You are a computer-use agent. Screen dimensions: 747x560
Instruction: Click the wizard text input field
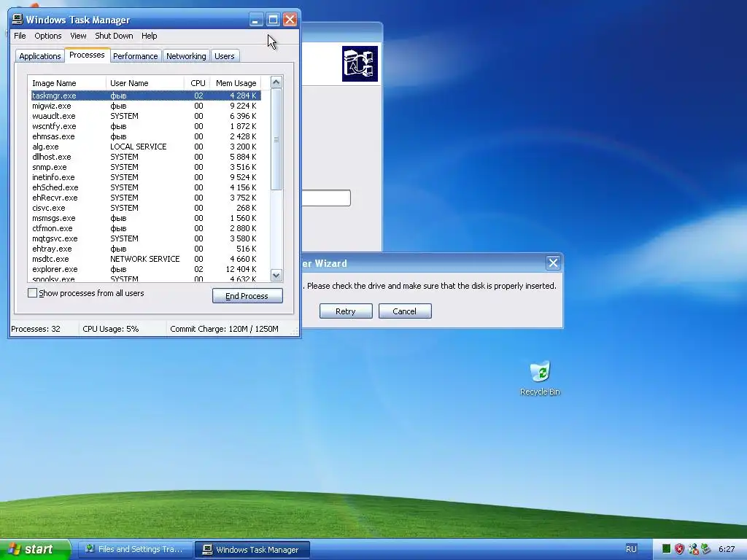click(x=326, y=198)
